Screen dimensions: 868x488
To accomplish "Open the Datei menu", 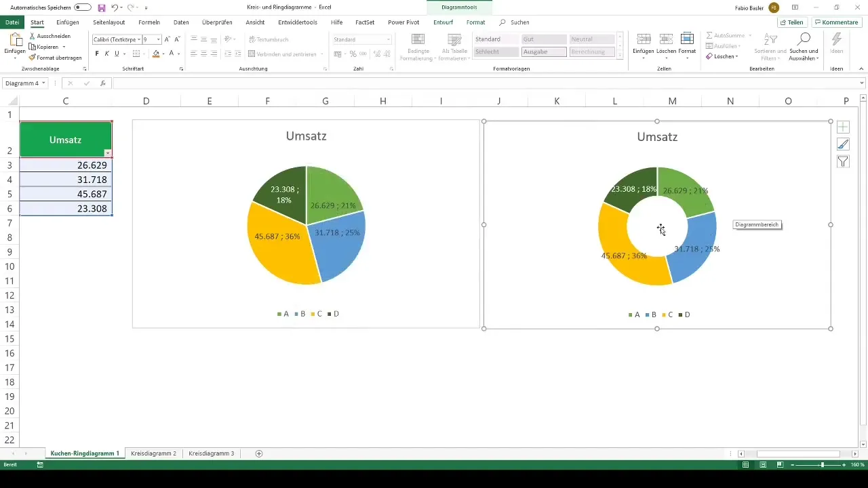I will pos(12,22).
